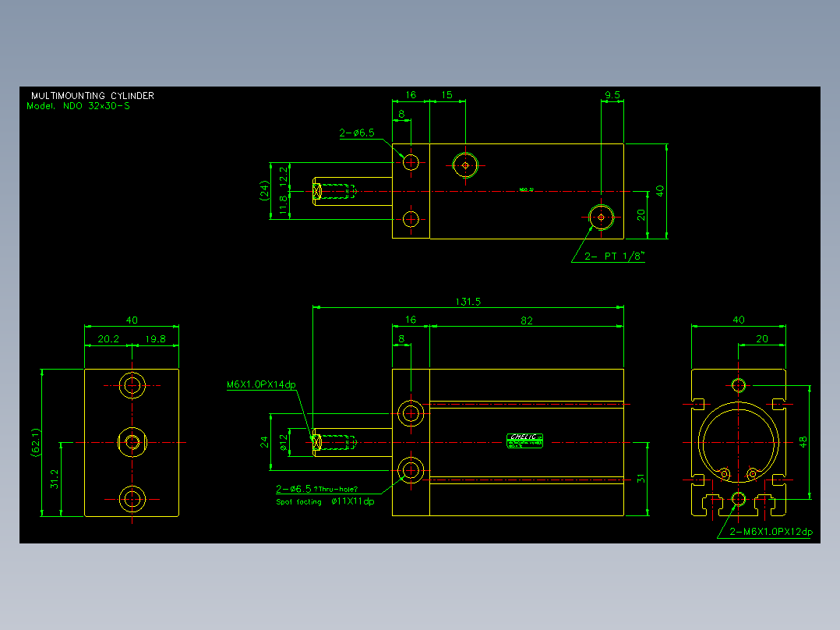Select the 15 dimension in top view
Viewport: 840px width, 630px height.
coord(446,95)
